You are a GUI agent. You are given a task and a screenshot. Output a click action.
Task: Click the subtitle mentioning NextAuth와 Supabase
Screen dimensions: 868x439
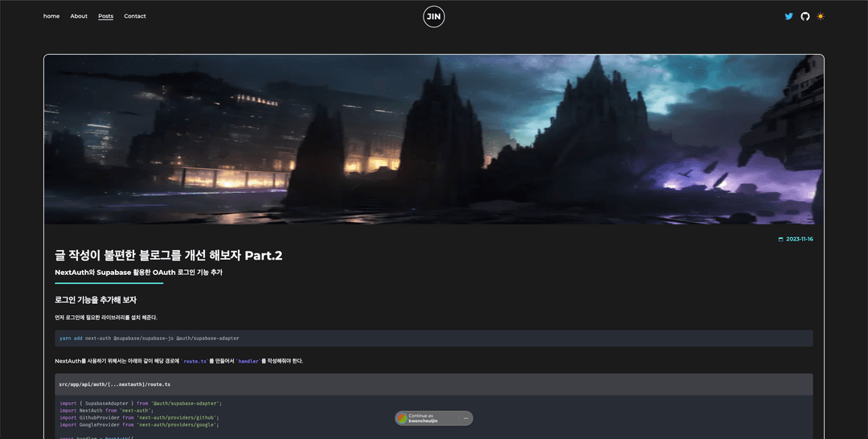[138, 273]
